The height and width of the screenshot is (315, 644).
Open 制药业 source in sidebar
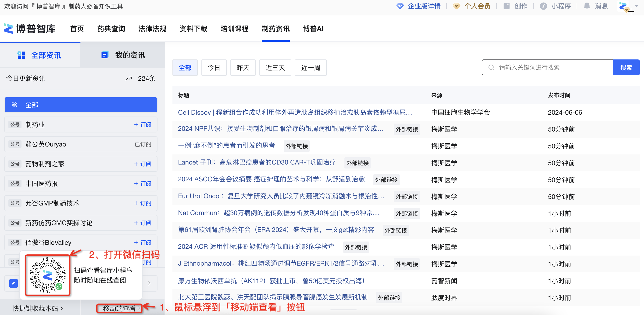click(x=35, y=125)
